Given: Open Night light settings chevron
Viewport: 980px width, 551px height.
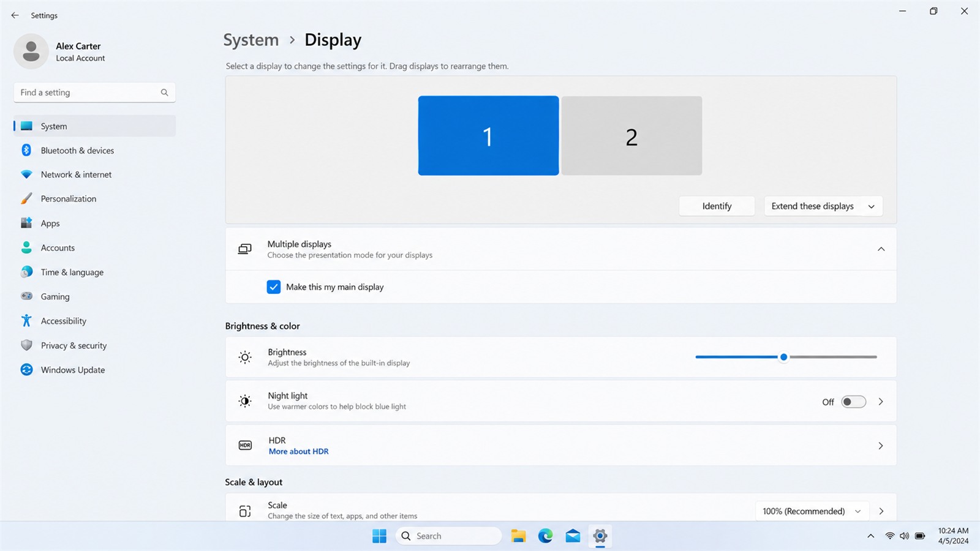Looking at the screenshot, I should pos(881,402).
